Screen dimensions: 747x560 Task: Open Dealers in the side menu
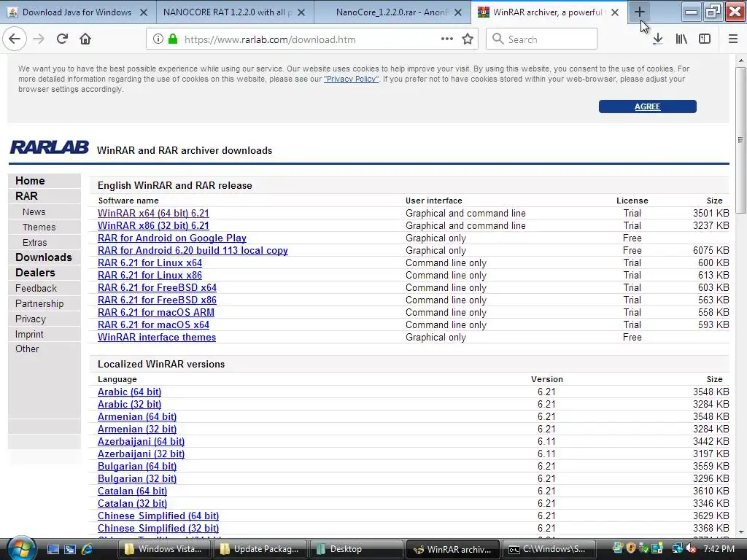35,273
